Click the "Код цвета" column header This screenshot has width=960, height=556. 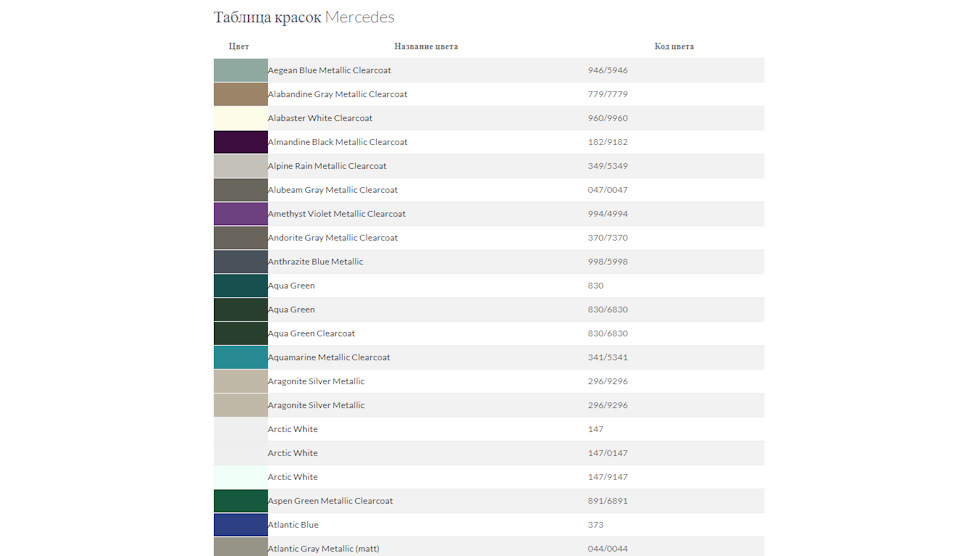tap(674, 47)
